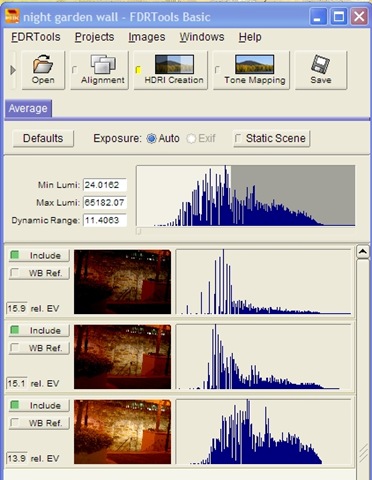
Task: Check WB Ref. for the 15.1 EV image
Action: pyautogui.click(x=14, y=348)
